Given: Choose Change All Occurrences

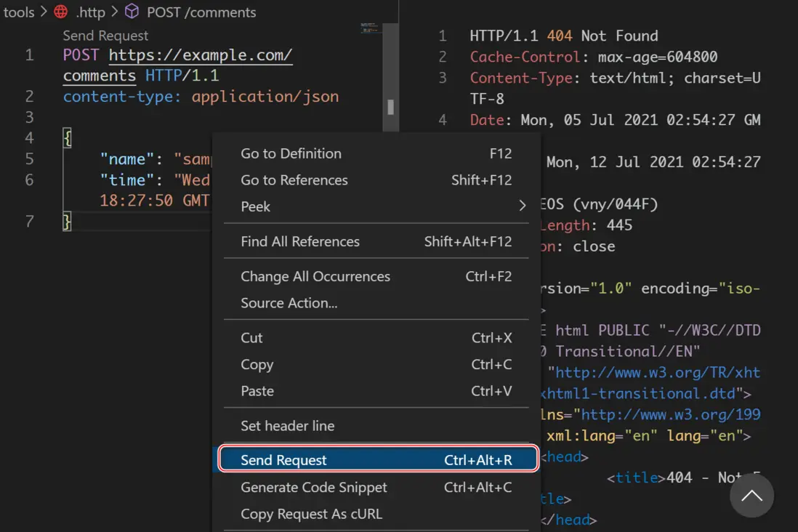Looking at the screenshot, I should [x=315, y=276].
